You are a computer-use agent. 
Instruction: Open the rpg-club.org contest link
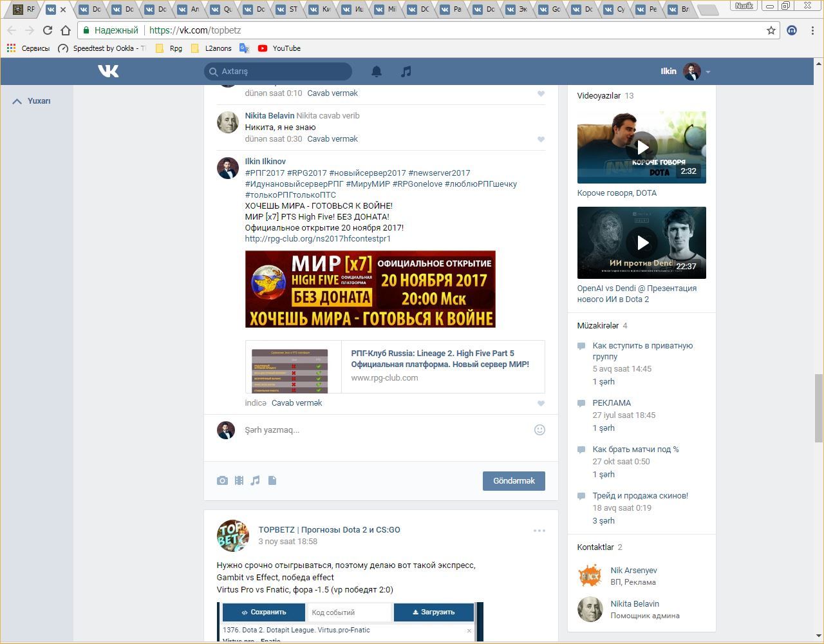(x=317, y=239)
